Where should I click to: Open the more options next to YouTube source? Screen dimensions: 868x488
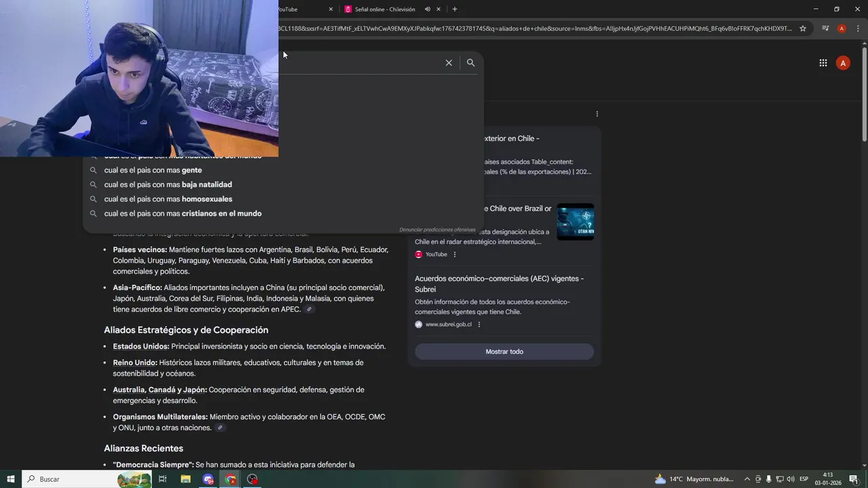coord(454,254)
